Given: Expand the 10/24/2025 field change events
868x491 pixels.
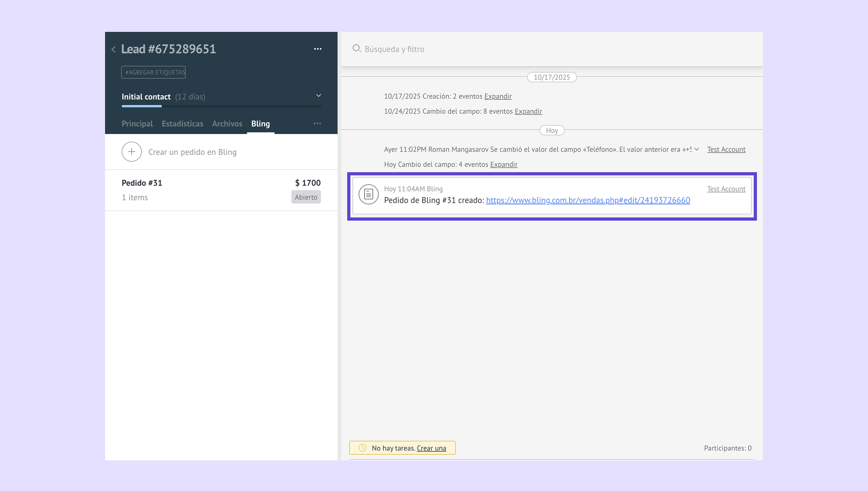Looking at the screenshot, I should click(528, 111).
